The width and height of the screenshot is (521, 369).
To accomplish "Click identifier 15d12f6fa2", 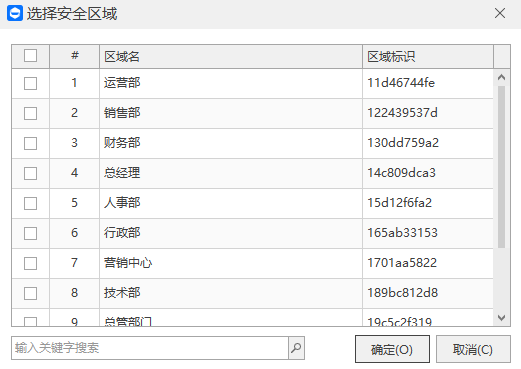I will 400,203.
